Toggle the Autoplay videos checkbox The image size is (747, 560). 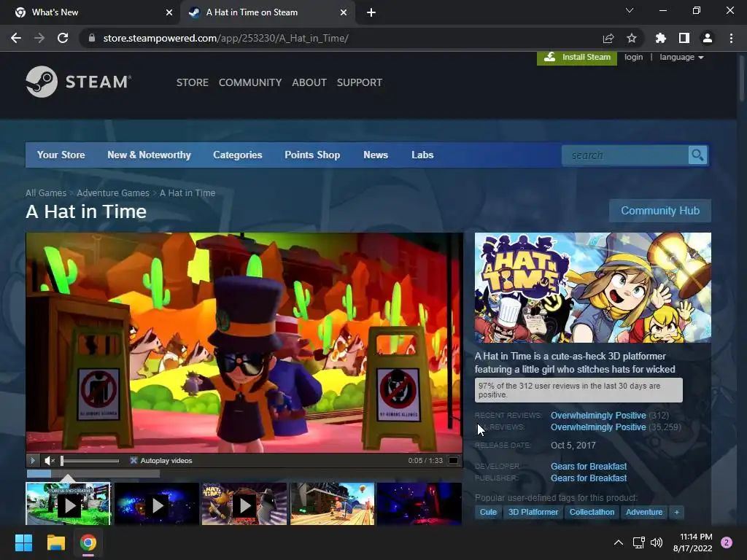click(134, 461)
